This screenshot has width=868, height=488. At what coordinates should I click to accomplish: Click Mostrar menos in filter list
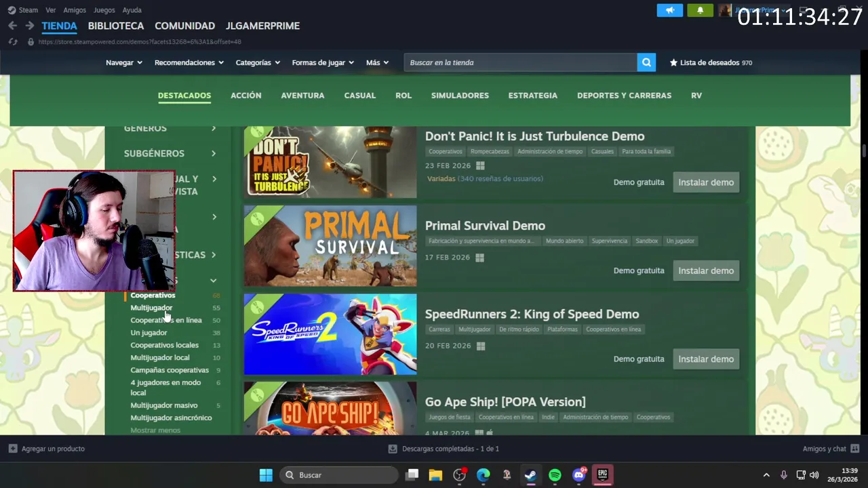(155, 430)
